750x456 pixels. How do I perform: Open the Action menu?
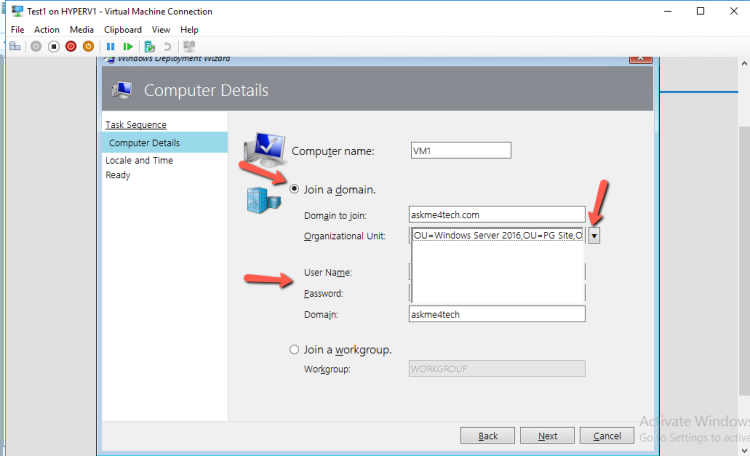(47, 30)
